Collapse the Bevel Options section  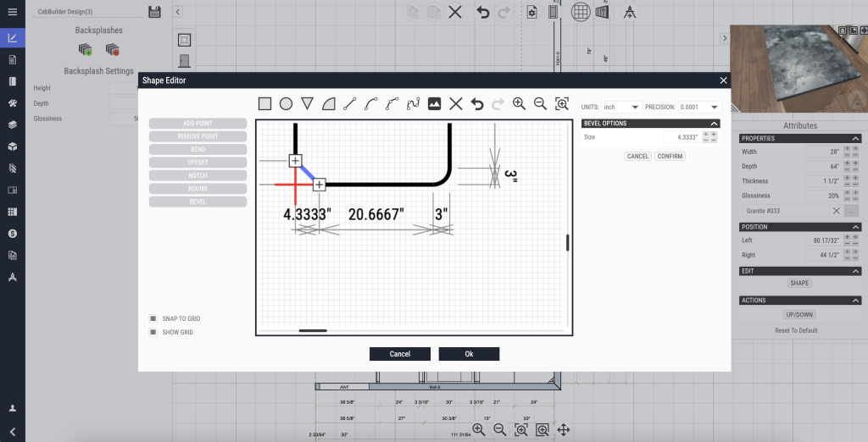coord(714,124)
